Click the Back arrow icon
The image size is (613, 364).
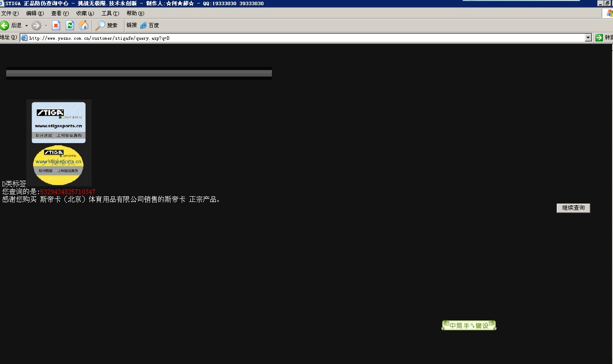(x=5, y=26)
